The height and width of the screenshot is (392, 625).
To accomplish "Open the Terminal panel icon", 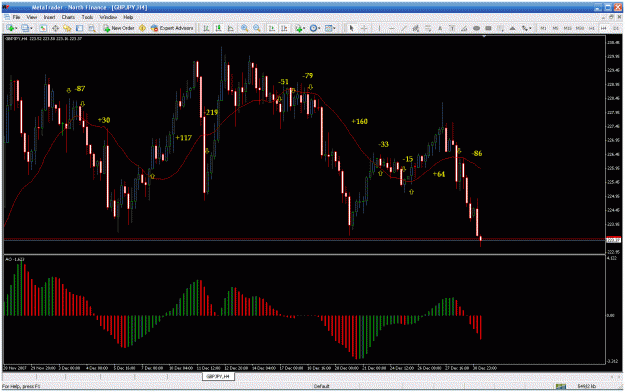I will (79, 28).
